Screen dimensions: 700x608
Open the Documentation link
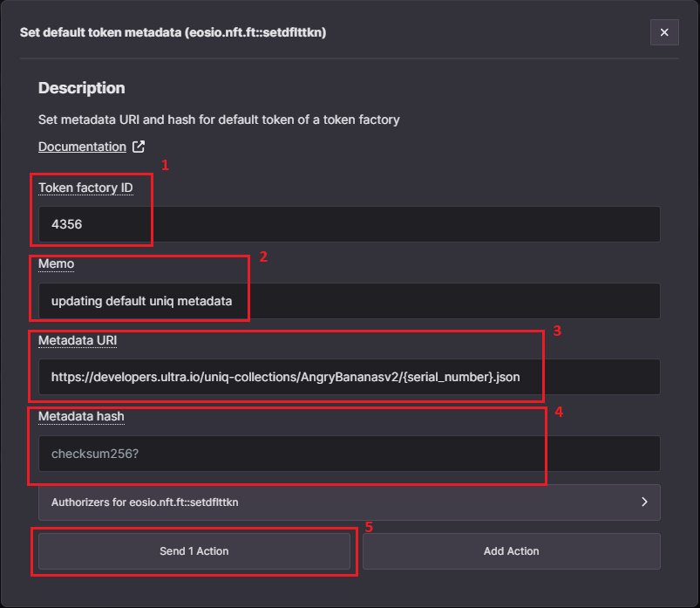pos(82,147)
